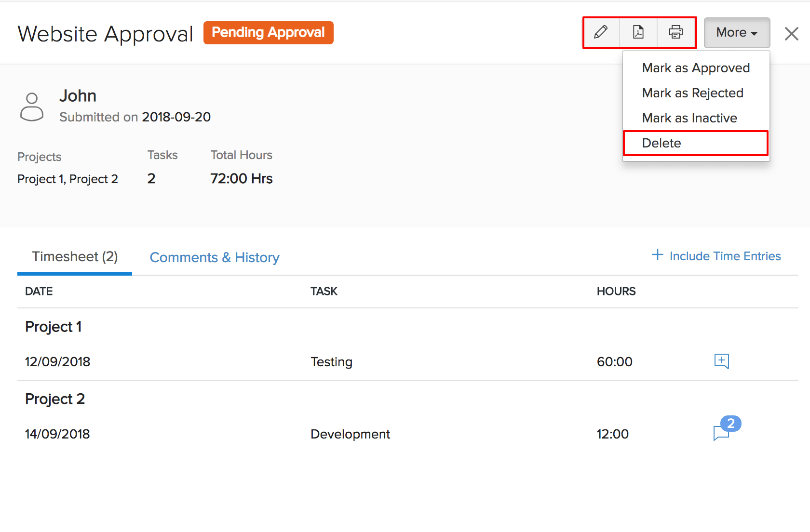Viewport: 810px width, 532px height.
Task: Export timesheet as PDF icon
Action: click(x=638, y=32)
